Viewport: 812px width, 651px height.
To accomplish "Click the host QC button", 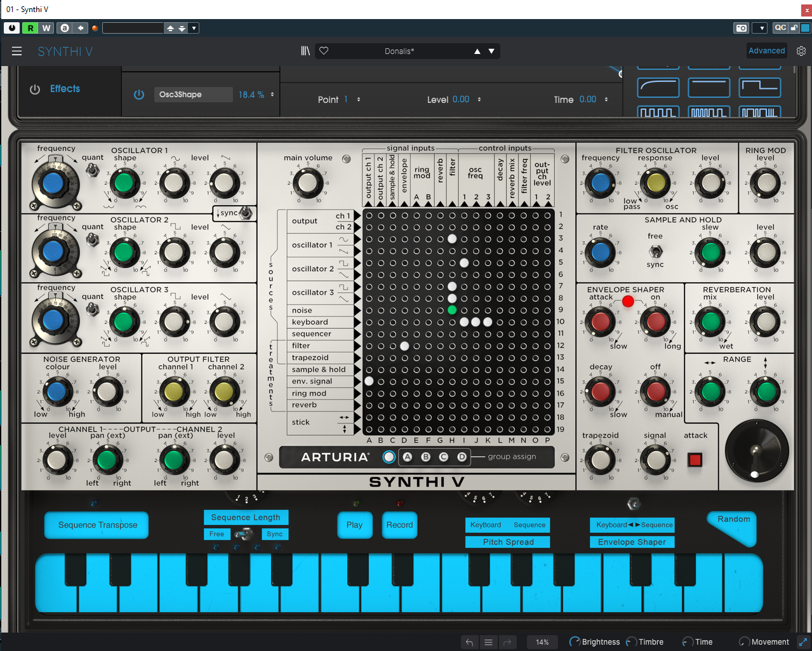I will coord(780,28).
